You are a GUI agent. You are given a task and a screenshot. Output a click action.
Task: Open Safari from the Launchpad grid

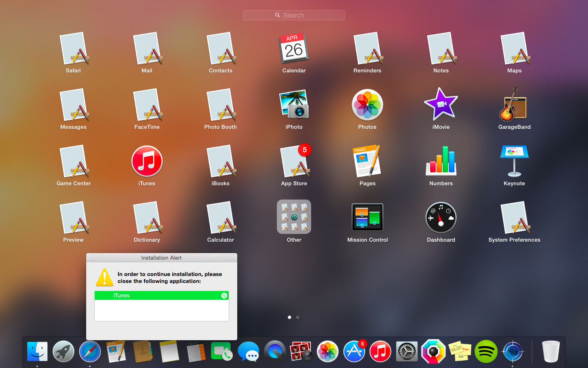[x=73, y=49]
